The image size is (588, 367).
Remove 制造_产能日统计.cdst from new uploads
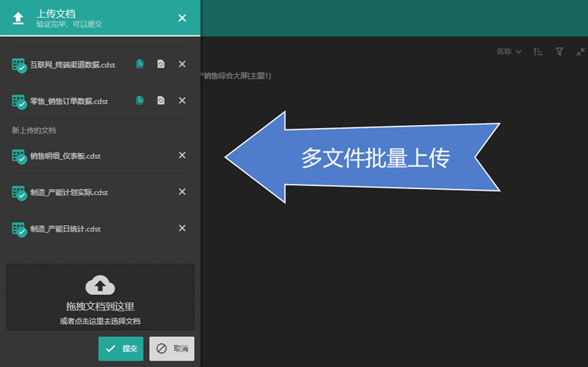click(182, 229)
